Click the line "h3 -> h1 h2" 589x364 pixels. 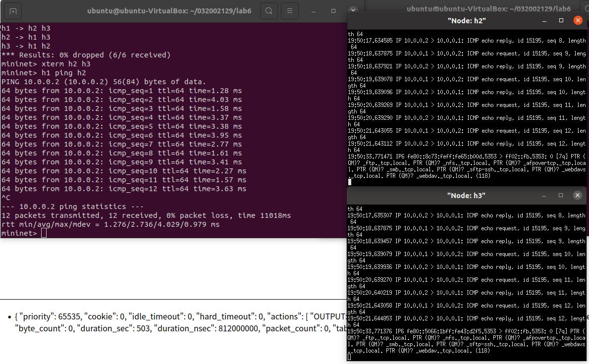click(x=26, y=46)
